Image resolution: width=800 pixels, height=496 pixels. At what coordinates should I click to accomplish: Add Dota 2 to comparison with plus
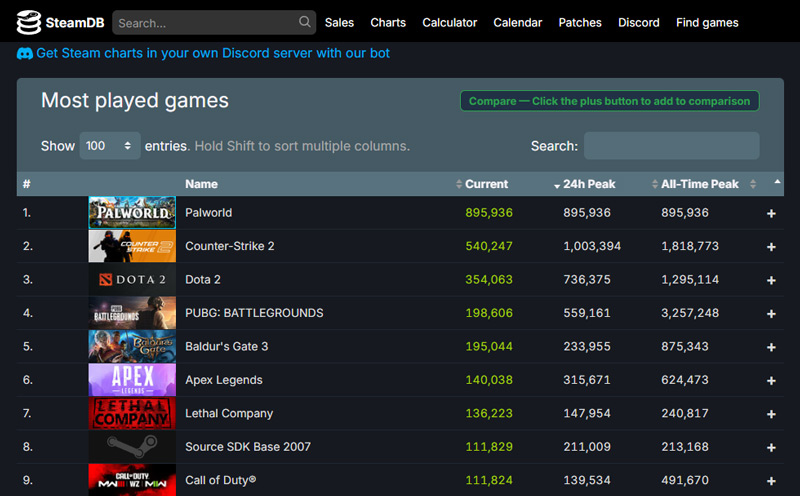pos(771,280)
